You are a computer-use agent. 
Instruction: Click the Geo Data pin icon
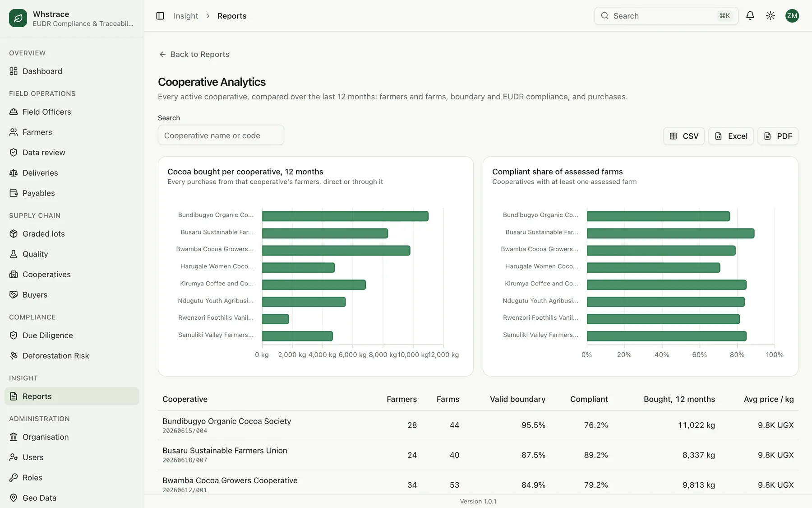14,498
